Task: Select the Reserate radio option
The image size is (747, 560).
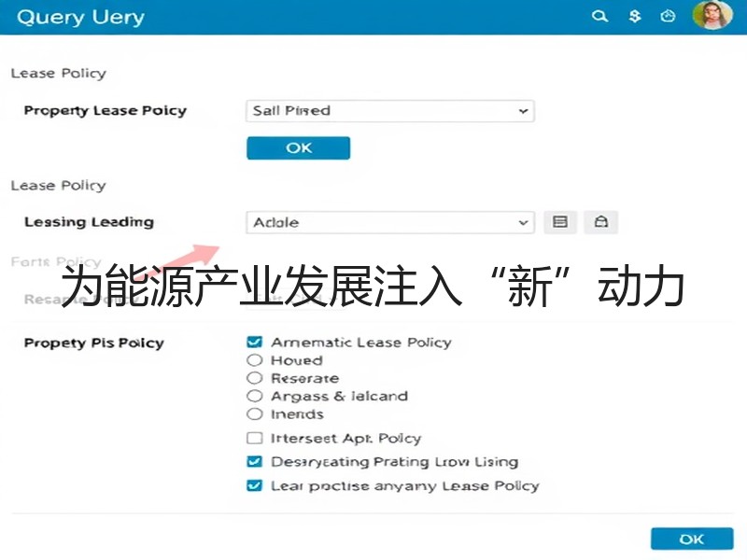Action: coord(254,378)
